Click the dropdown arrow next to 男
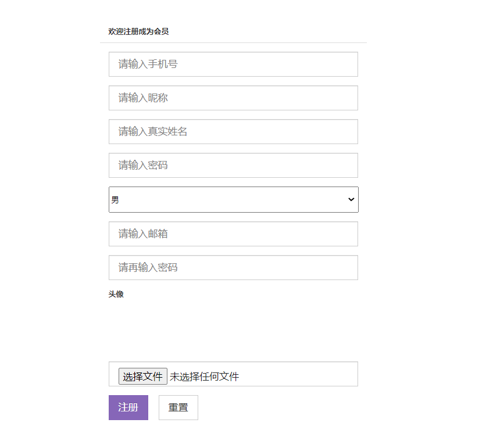 pos(351,199)
